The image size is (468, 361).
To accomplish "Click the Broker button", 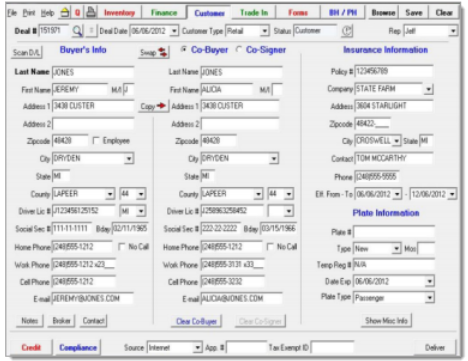I will pyautogui.click(x=61, y=321).
